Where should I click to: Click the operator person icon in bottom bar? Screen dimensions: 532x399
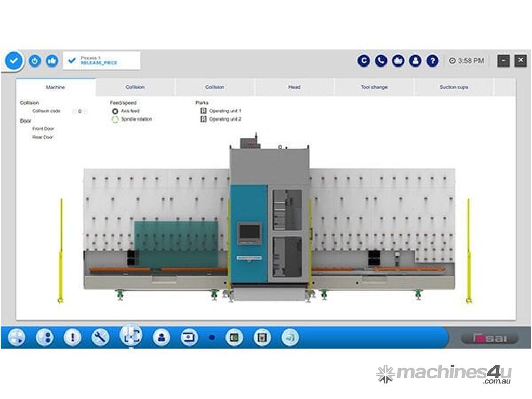[x=162, y=338]
